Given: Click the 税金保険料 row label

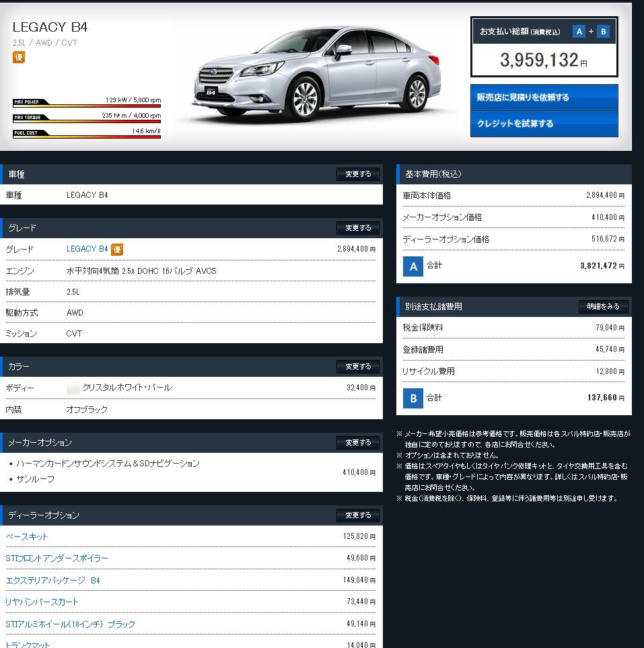Looking at the screenshot, I should pyautogui.click(x=423, y=328).
